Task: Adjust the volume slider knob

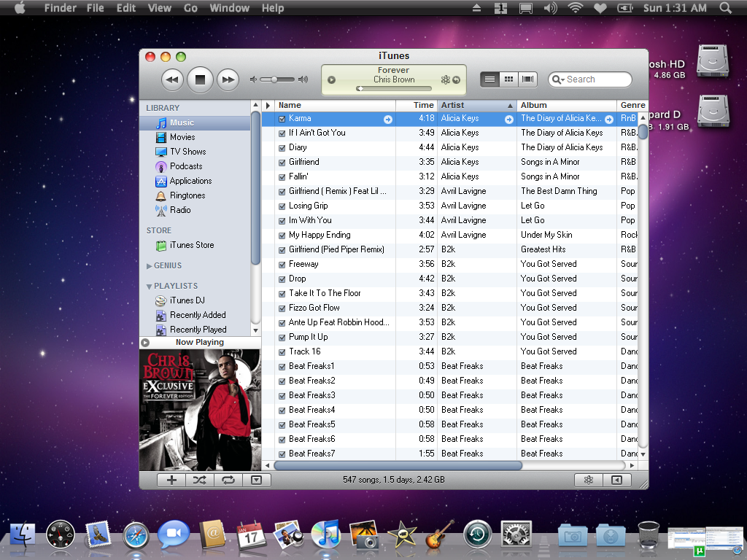Action: pyautogui.click(x=275, y=79)
